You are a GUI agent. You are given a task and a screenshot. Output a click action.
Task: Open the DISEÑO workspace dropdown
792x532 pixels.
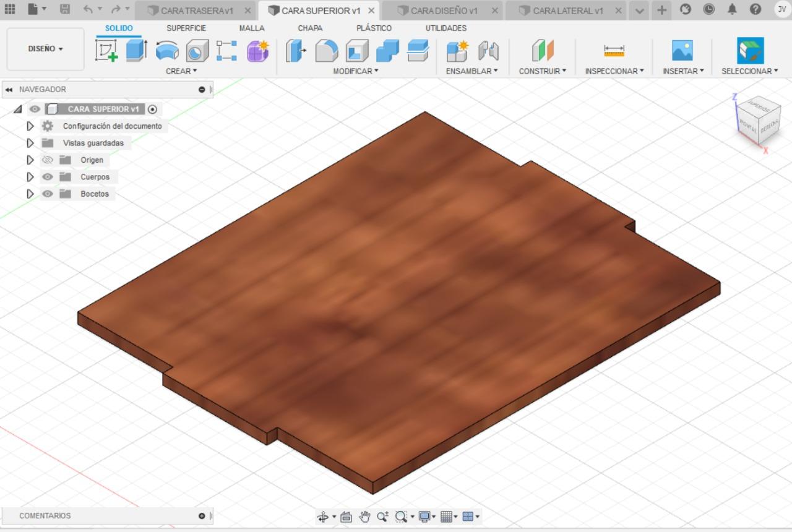(x=45, y=49)
